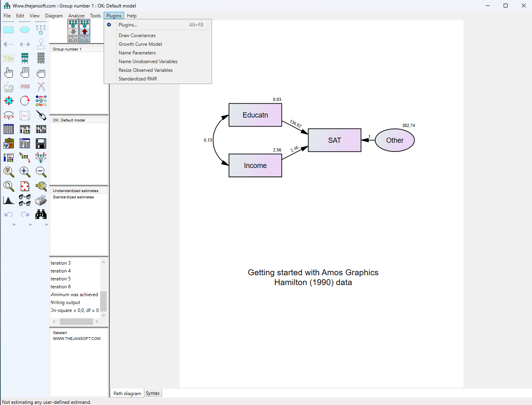
Task: Open View text output icon
Action: (25, 144)
